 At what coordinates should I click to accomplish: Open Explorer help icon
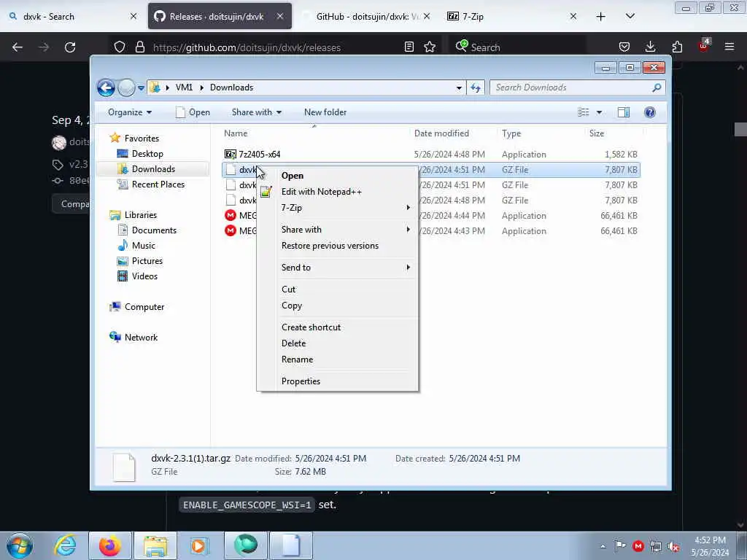coord(649,112)
